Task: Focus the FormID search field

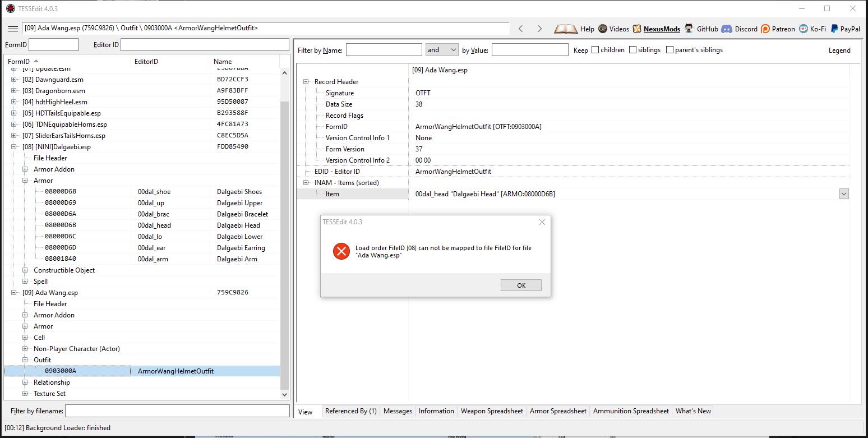Action: point(54,45)
